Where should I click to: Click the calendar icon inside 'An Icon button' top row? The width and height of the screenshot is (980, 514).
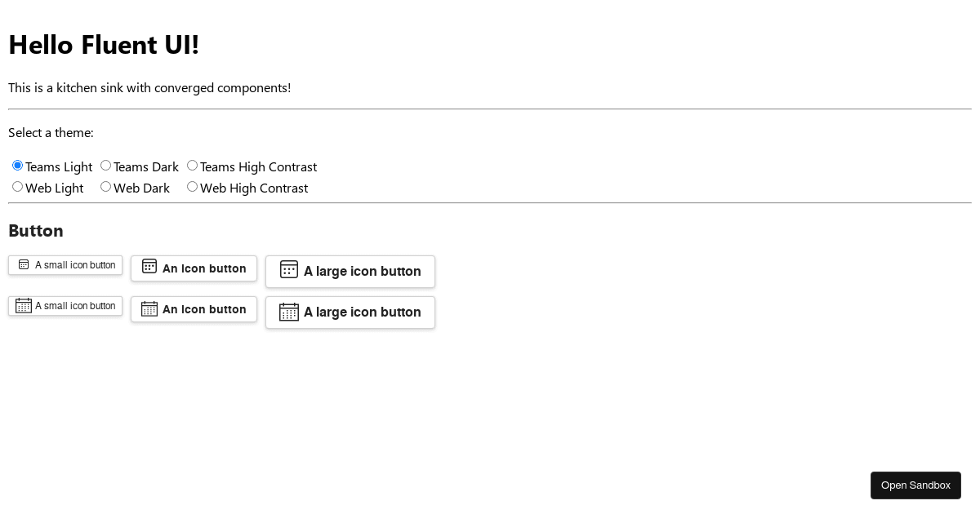(149, 266)
